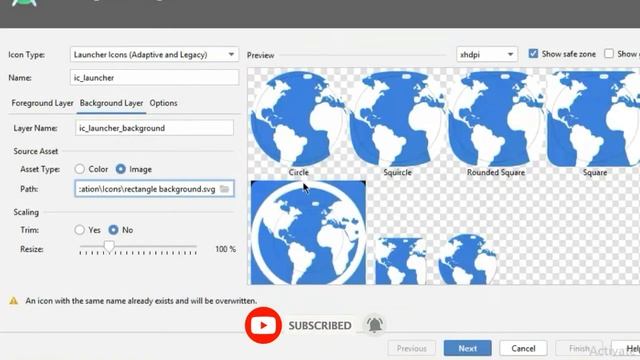Switch to the Foreground Layer tab
Viewport: 640px width, 360px height.
tap(42, 103)
